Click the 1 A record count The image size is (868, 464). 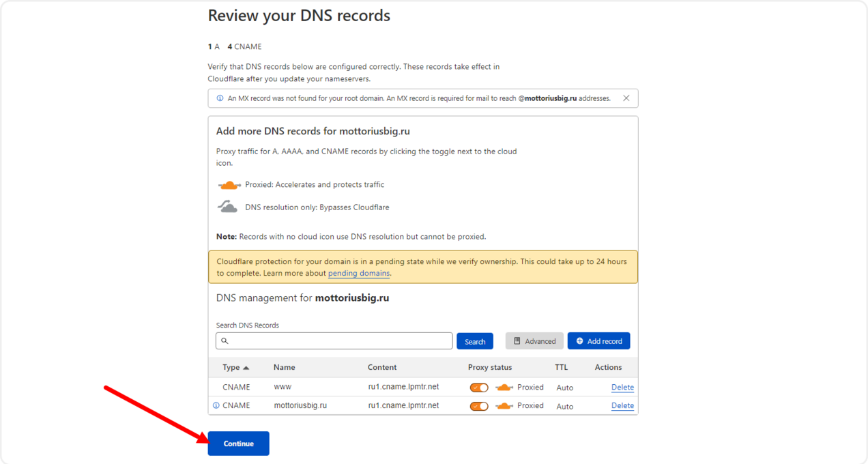pyautogui.click(x=214, y=46)
